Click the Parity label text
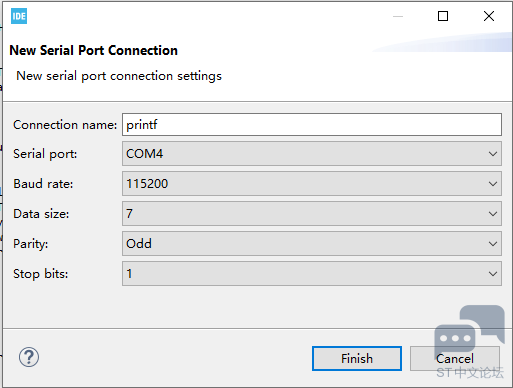The height and width of the screenshot is (388, 513). 31,244
